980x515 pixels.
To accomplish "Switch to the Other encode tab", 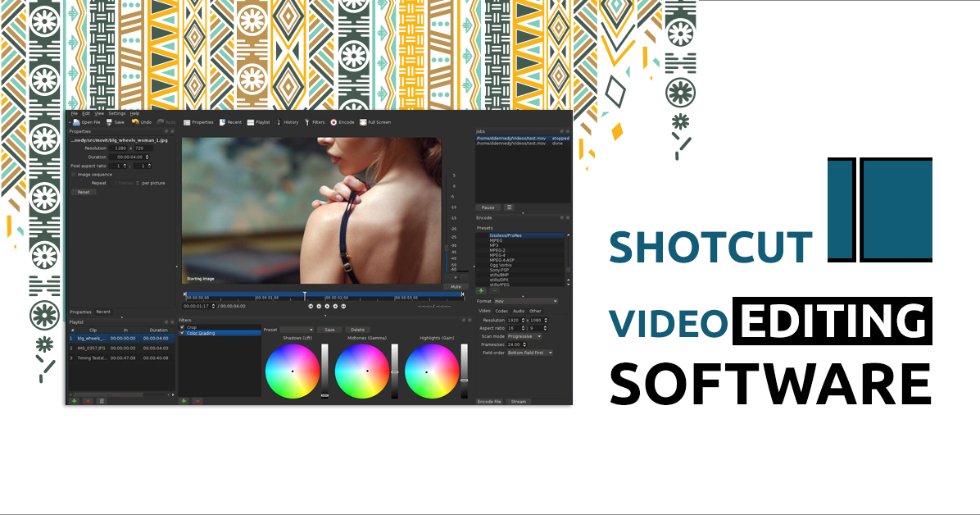I will [536, 311].
